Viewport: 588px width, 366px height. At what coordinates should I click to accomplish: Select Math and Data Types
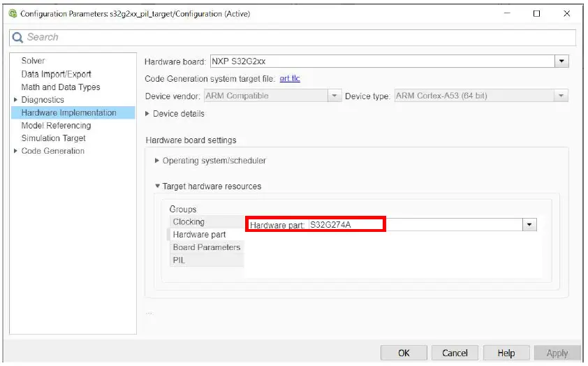pyautogui.click(x=61, y=87)
